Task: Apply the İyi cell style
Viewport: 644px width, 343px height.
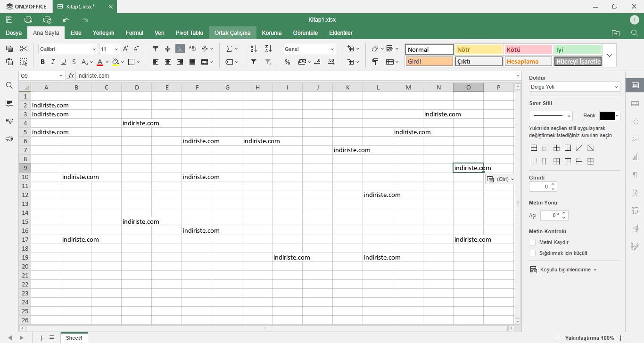Action: click(x=578, y=49)
